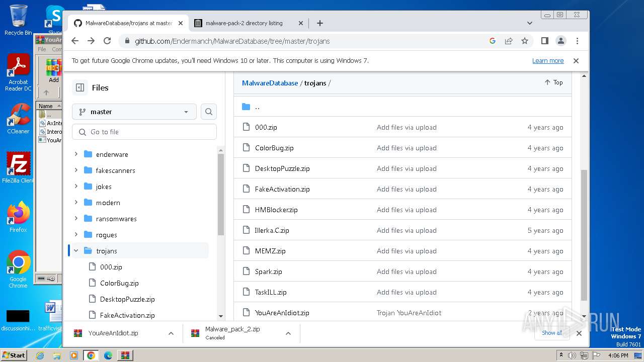The image size is (644, 362).
Task: Click MalwareDatabase breadcrumb link
Action: [270, 83]
